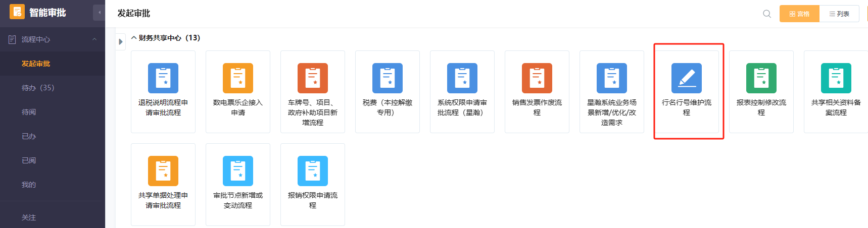868x228 pixels.
Task: Open 行名行号维护流程 pencil icon
Action: 687,78
